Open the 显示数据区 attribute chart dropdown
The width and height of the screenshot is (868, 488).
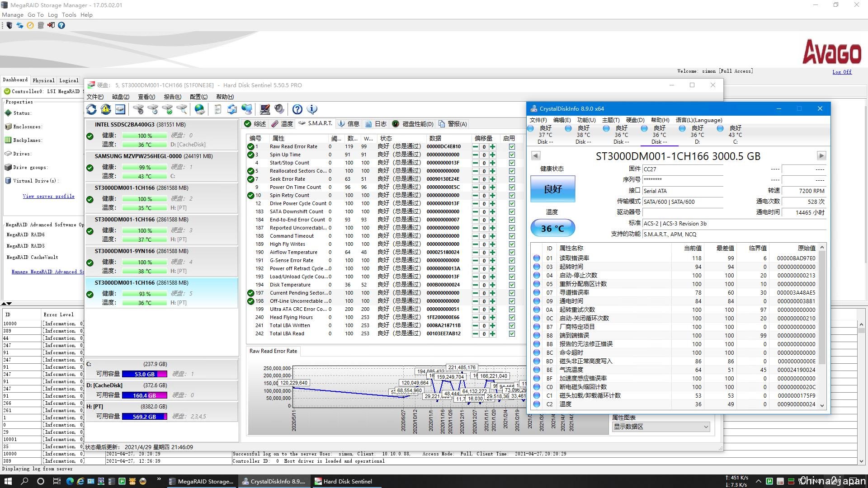pos(660,427)
